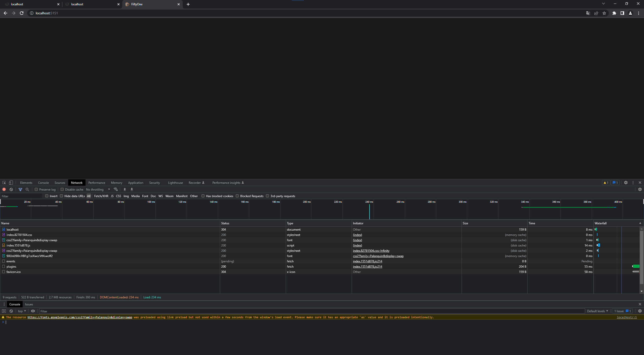This screenshot has width=644, height=355.
Task: Open the No throttling dropdown
Action: click(x=98, y=189)
